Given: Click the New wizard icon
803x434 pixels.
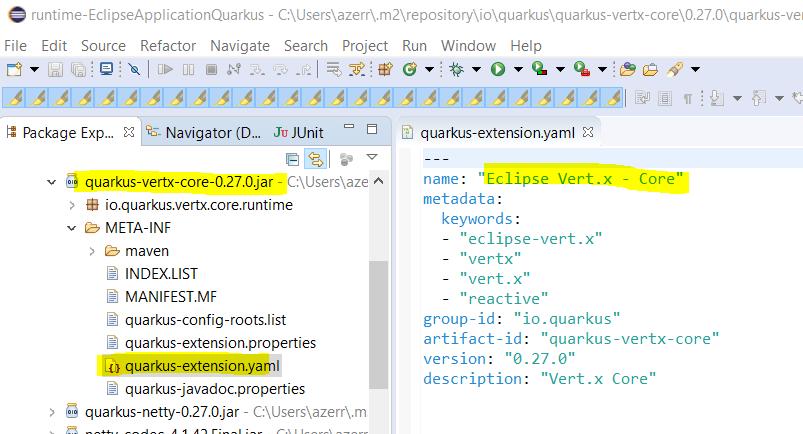Looking at the screenshot, I should click(x=14, y=69).
